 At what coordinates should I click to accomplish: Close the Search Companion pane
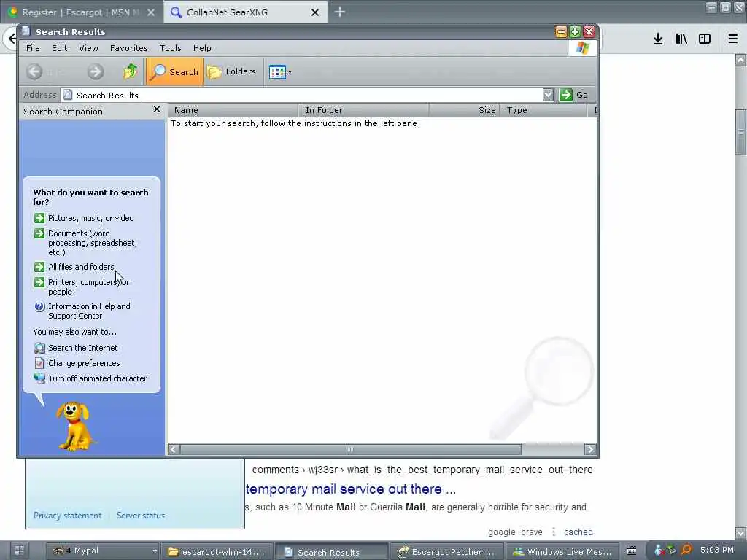coord(157,110)
